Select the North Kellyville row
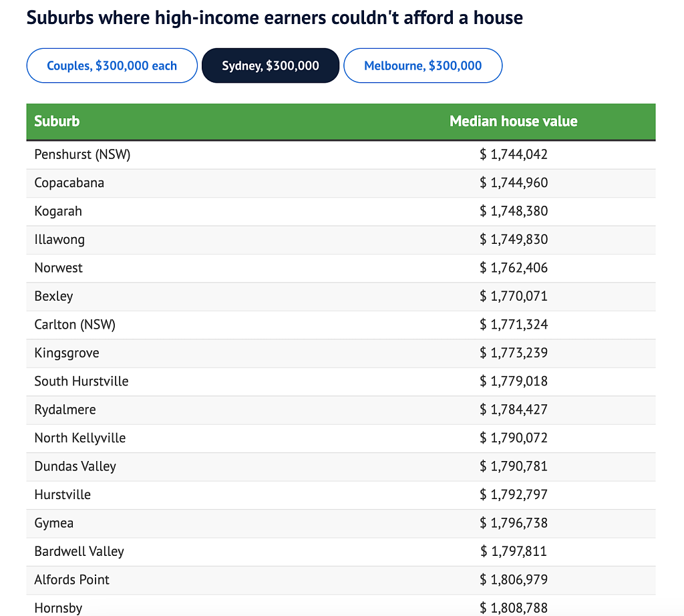The height and width of the screenshot is (616, 684). click(341, 438)
